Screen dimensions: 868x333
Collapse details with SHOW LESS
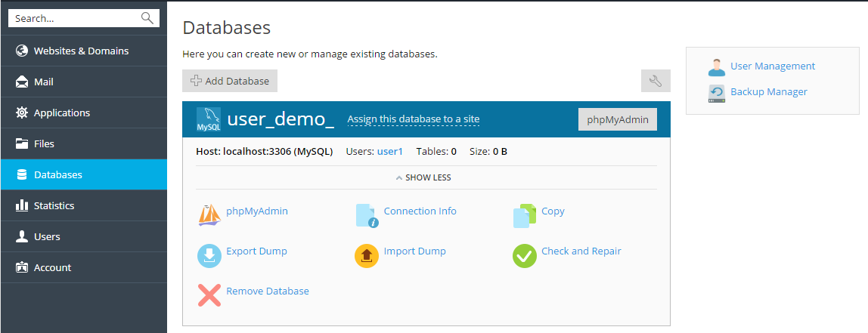(x=423, y=177)
